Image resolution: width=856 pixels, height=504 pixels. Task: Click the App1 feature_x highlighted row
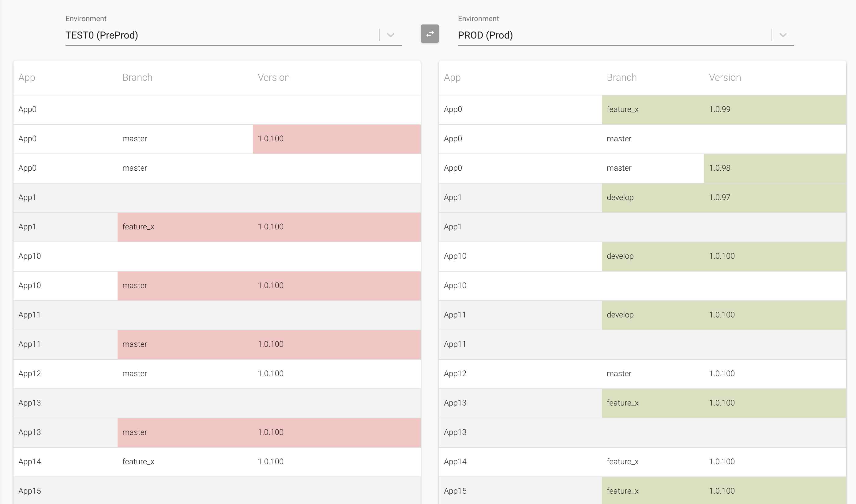(x=238, y=227)
